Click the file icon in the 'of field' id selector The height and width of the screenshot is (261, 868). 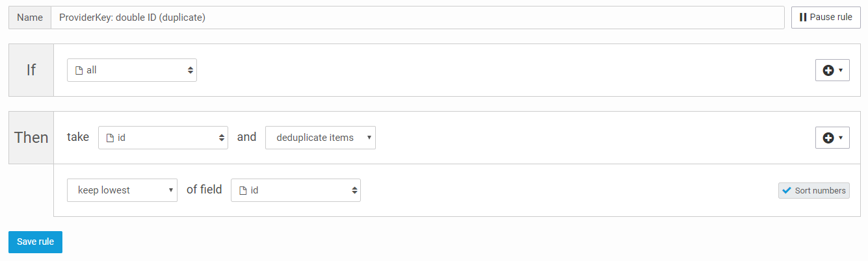[x=243, y=190]
